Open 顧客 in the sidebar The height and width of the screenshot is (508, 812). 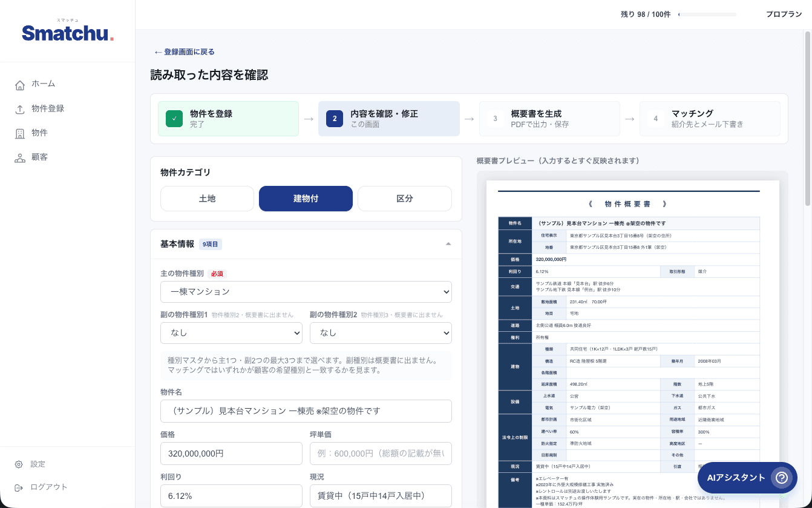point(68,157)
